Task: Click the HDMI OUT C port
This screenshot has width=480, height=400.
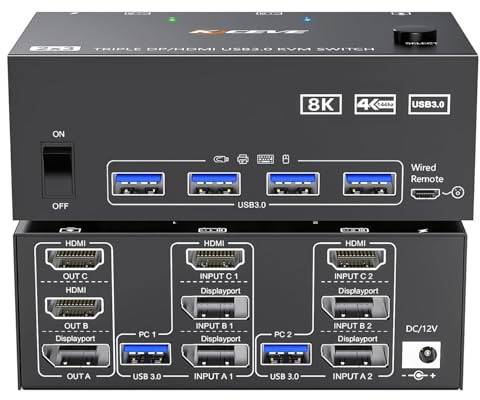Action: pyautogui.click(x=75, y=259)
